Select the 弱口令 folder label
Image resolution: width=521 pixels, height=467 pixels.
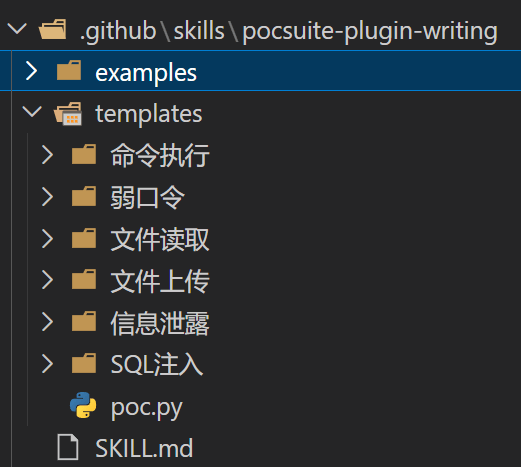click(147, 197)
